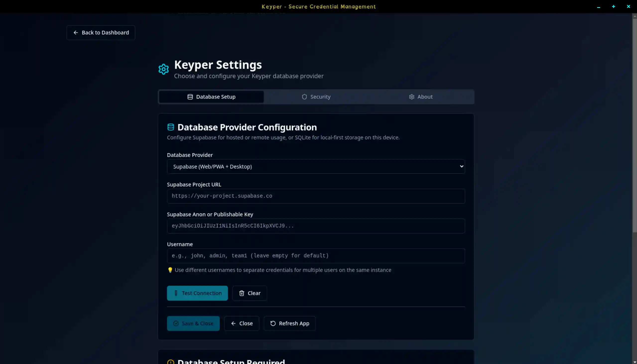The width and height of the screenshot is (637, 364).
Task: Click the checkmark icon on Save & Close
Action: point(176,323)
